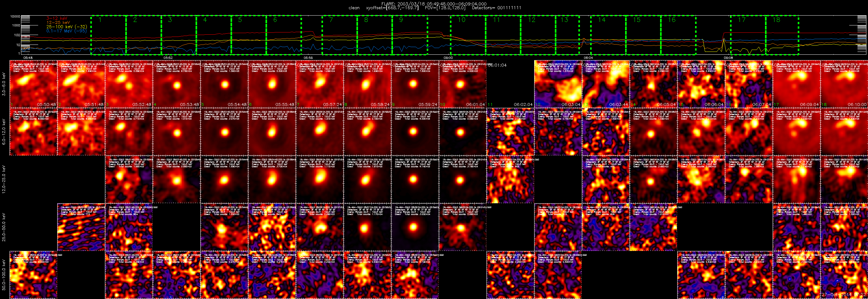This screenshot has width=868, height=299.
Task: Select time interval 18 box on light curve
Action: (x=782, y=35)
